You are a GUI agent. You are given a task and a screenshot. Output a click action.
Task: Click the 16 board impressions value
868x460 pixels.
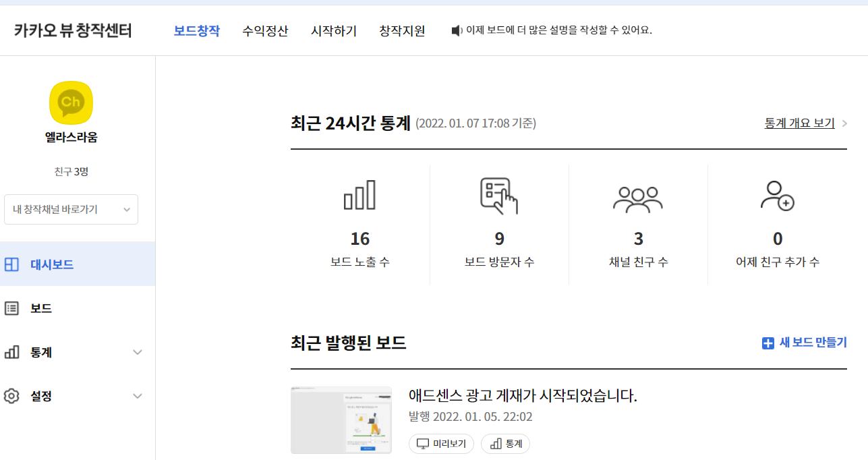[360, 239]
